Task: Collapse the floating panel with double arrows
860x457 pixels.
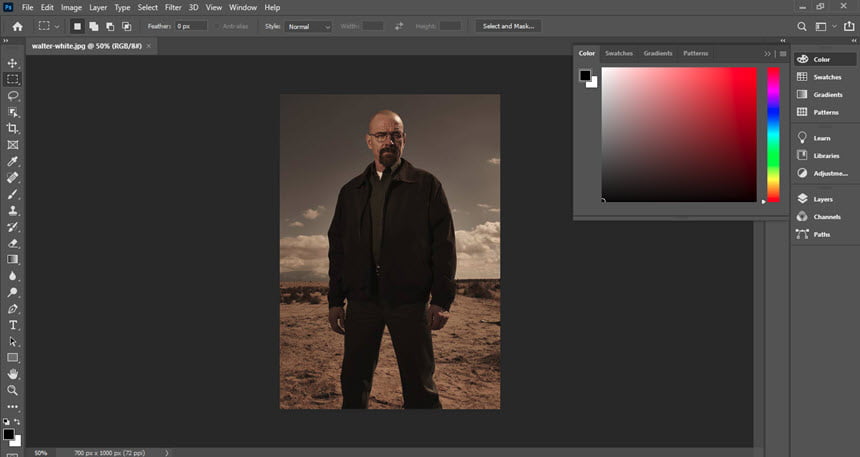Action: (x=783, y=41)
